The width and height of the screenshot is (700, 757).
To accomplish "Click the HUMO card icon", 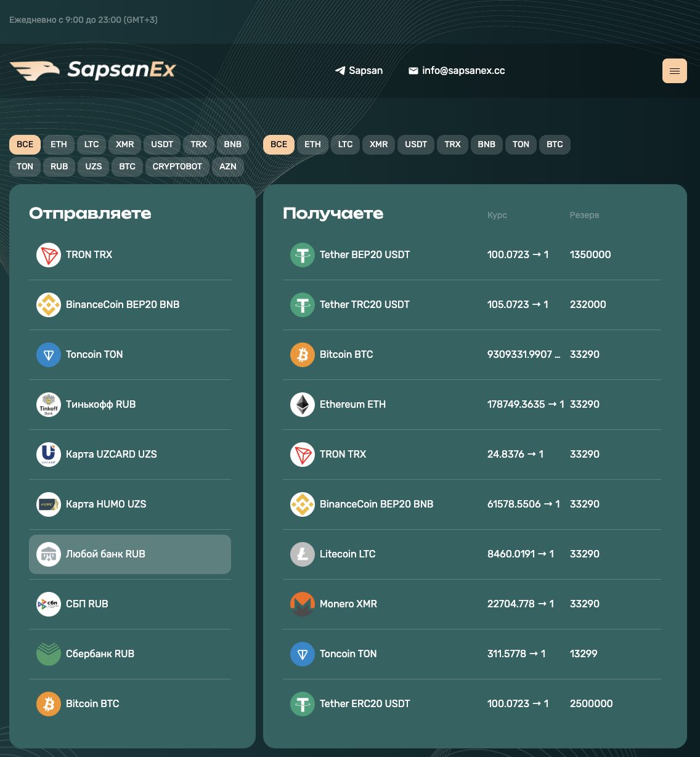I will 49,504.
